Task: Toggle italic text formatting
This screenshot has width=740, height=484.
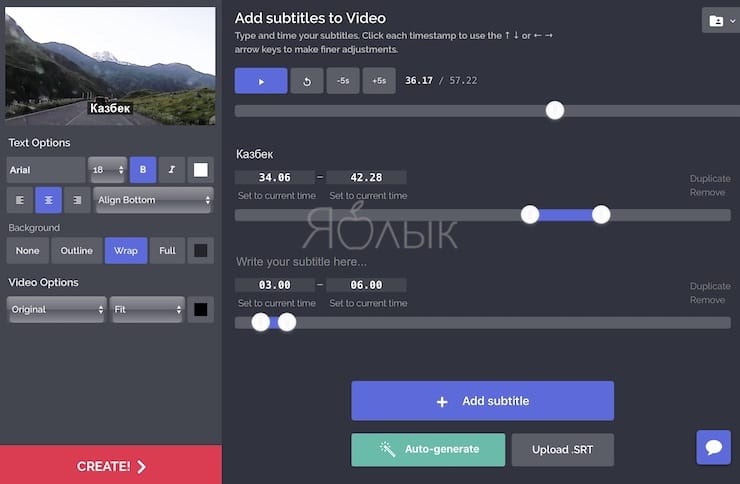Action: coord(171,170)
